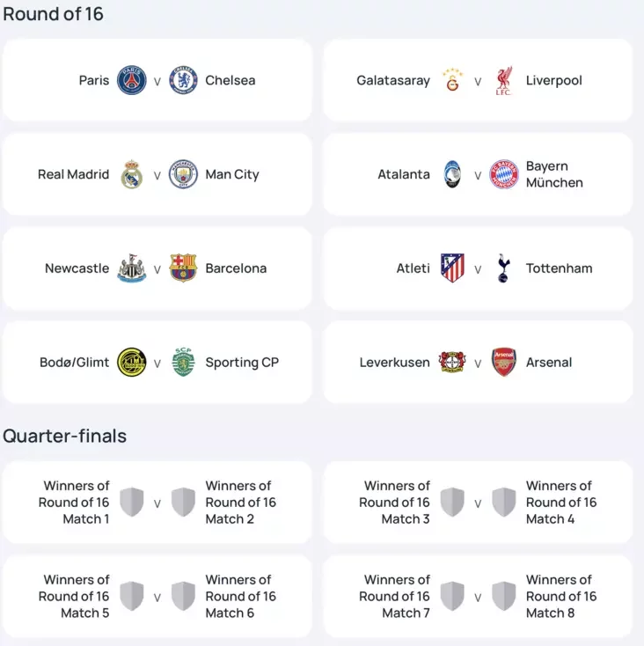This screenshot has width=644, height=646.
Task: Select the Bodø/Glimt yellow crest
Action: 132,363
